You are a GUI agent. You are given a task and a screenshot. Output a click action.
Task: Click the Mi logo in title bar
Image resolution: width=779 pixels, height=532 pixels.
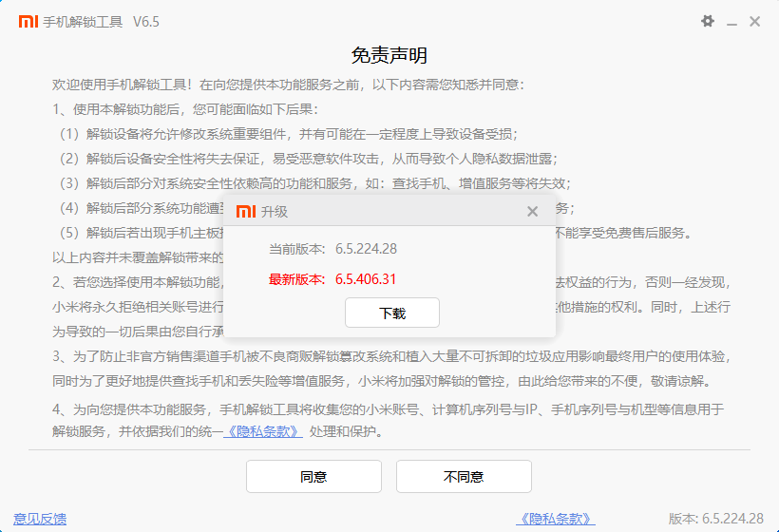click(x=28, y=21)
